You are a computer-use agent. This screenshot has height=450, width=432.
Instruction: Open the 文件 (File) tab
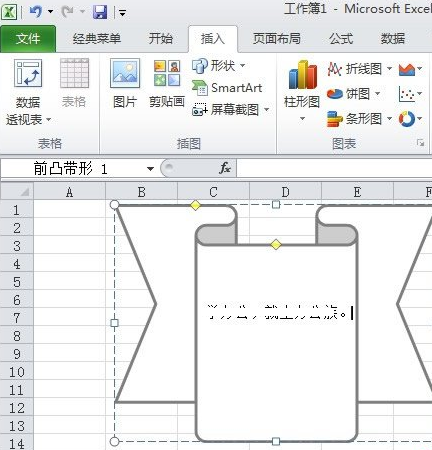click(x=28, y=39)
